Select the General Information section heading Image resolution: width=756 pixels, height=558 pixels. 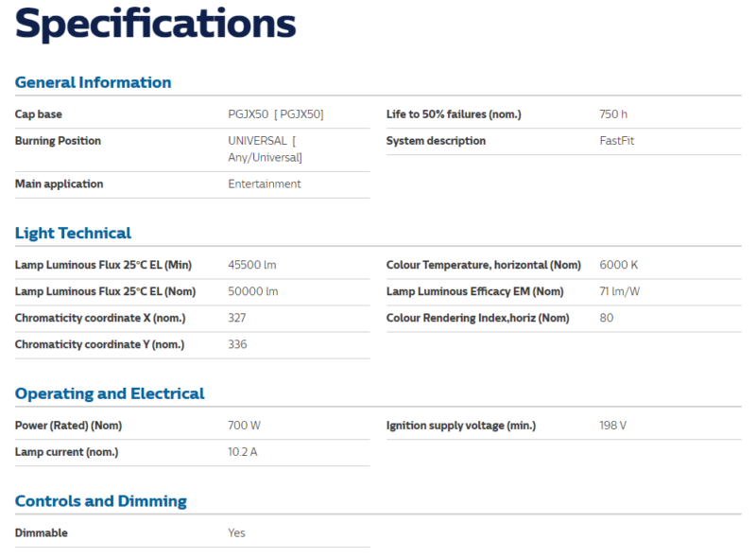pyautogui.click(x=93, y=82)
